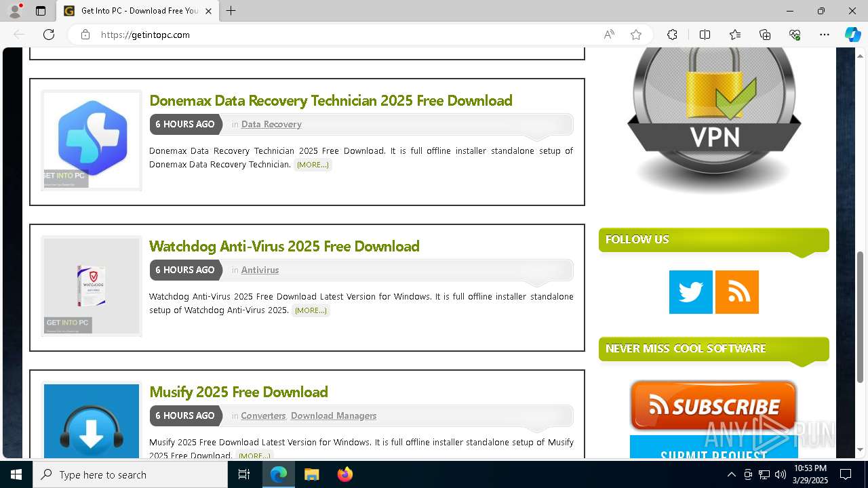This screenshot has width=868, height=488.
Task: Click the Donemax app thumbnail
Action: [92, 140]
